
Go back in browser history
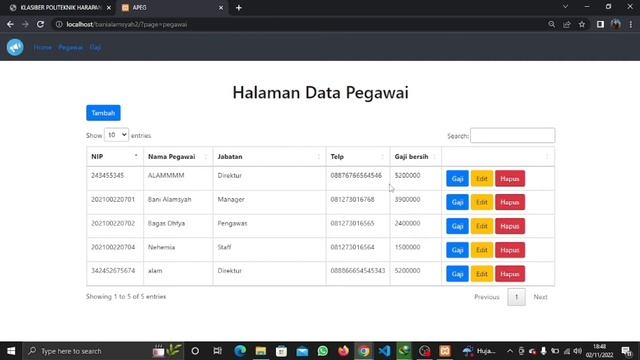(x=10, y=24)
